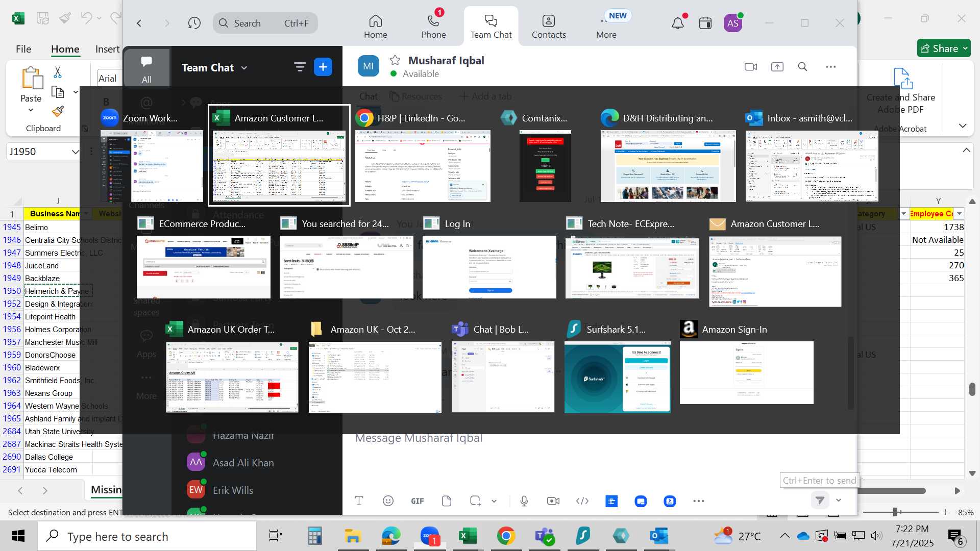
Task: Open the Zoom calendar icon
Action: click(705, 23)
